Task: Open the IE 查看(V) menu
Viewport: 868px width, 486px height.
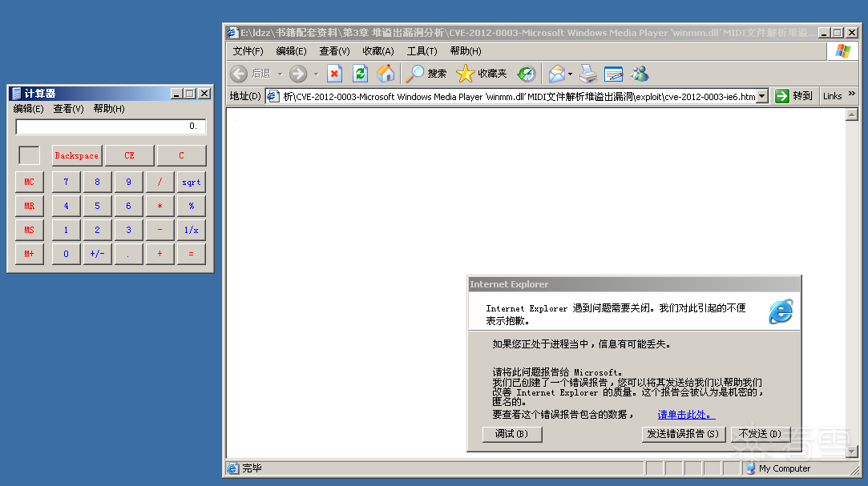Action: (334, 51)
